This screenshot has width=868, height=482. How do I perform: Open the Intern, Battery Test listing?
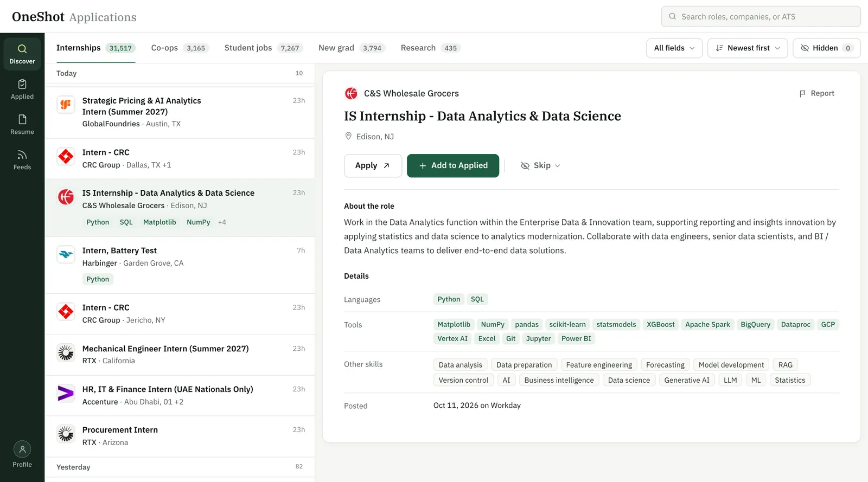click(x=180, y=265)
